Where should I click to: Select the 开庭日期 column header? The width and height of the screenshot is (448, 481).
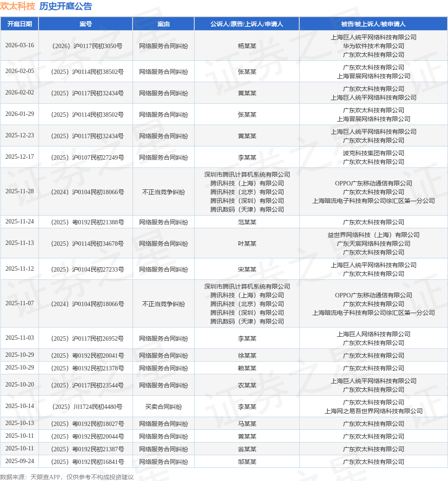20,24
